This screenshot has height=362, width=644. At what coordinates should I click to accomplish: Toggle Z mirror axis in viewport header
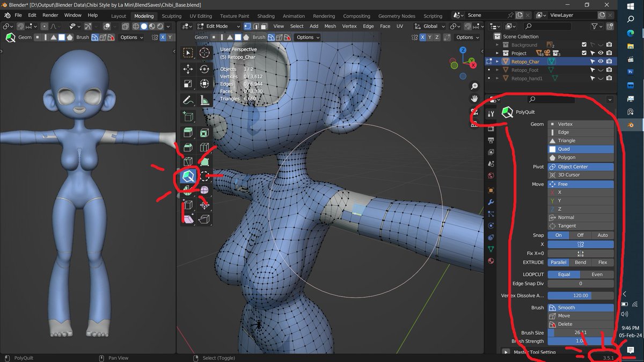click(x=437, y=37)
